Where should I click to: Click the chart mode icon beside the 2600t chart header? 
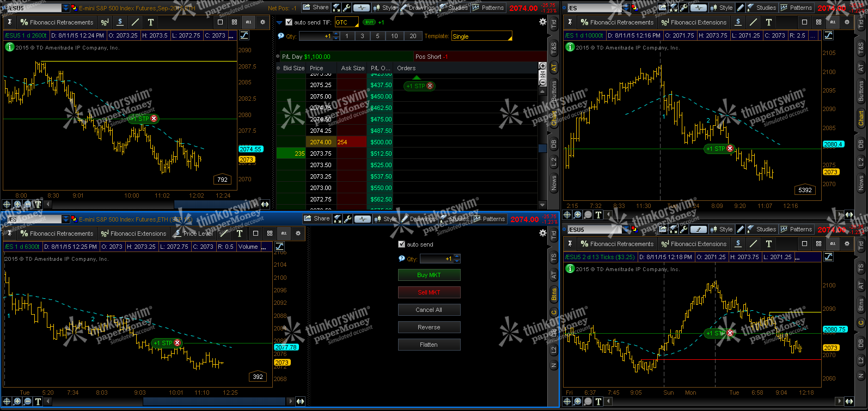pos(244,35)
